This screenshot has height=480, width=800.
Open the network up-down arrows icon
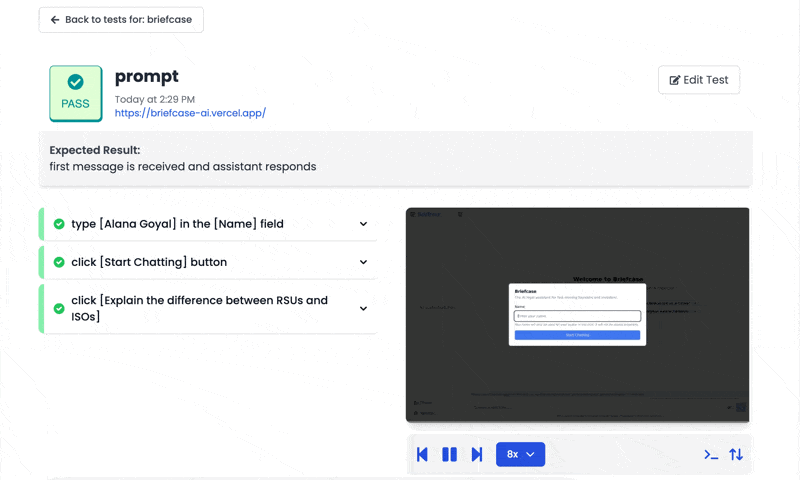[x=736, y=454]
